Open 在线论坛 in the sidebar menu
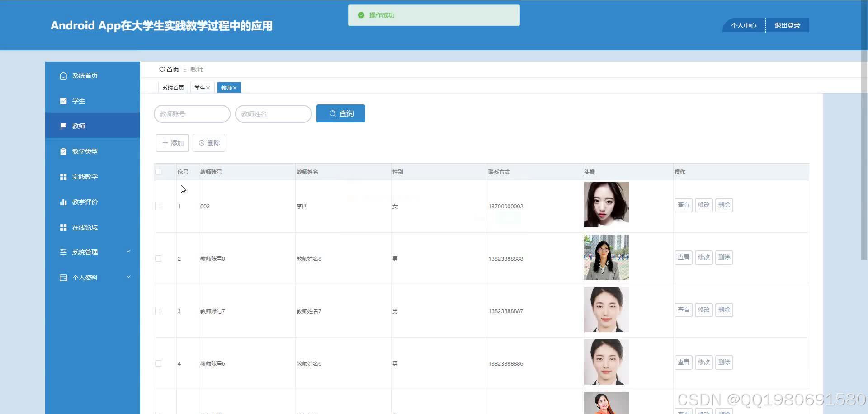This screenshot has height=414, width=868. point(93,227)
